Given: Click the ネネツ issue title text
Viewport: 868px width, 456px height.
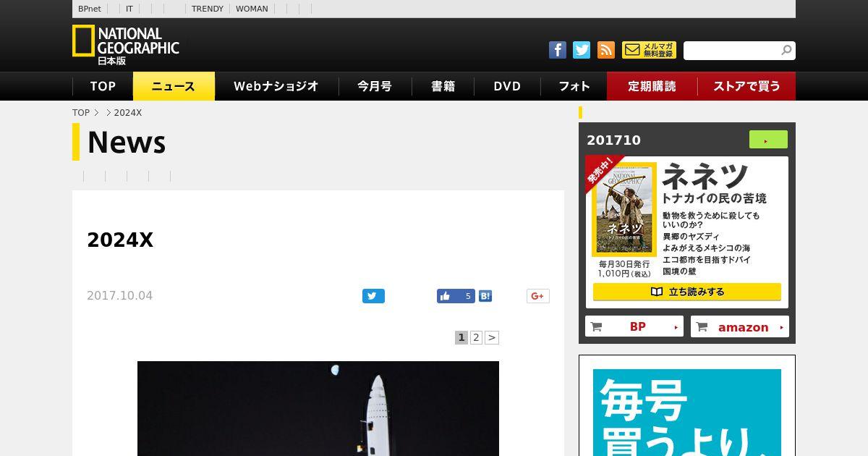Looking at the screenshot, I should click(x=705, y=176).
